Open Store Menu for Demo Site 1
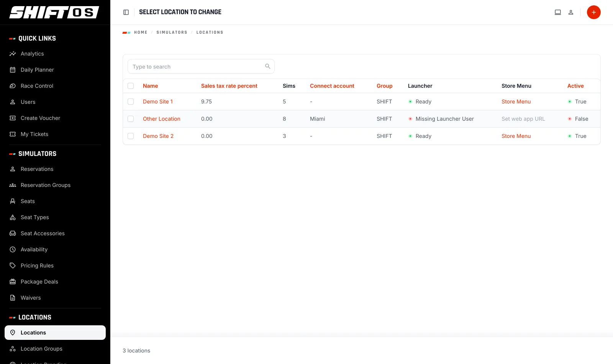 pyautogui.click(x=516, y=102)
